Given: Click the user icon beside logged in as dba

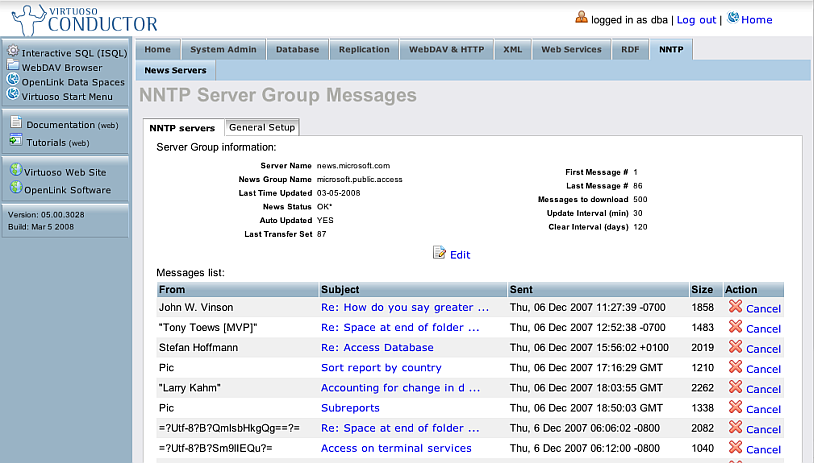Looking at the screenshot, I should click(581, 18).
